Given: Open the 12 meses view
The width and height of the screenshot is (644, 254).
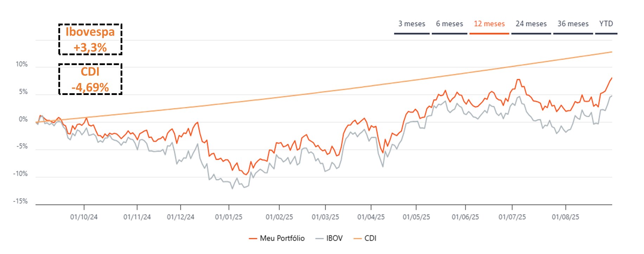Looking at the screenshot, I should 489,24.
